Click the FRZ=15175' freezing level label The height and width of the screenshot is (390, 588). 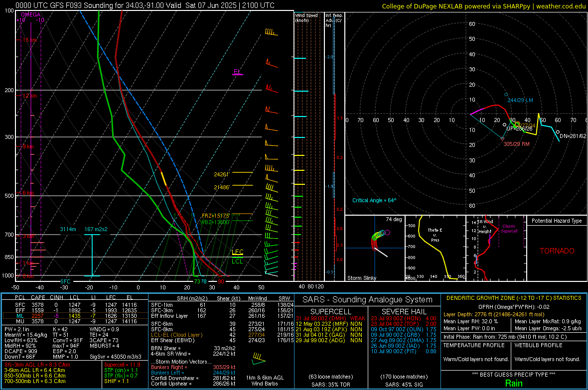tap(215, 216)
